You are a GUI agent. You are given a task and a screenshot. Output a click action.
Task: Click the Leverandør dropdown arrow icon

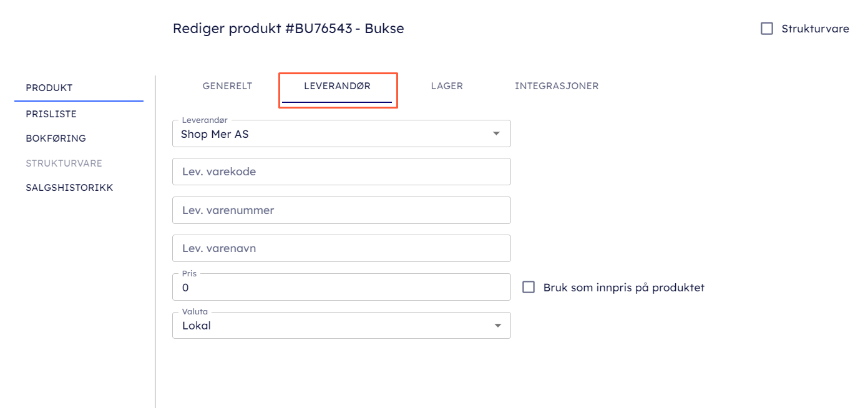[497, 134]
